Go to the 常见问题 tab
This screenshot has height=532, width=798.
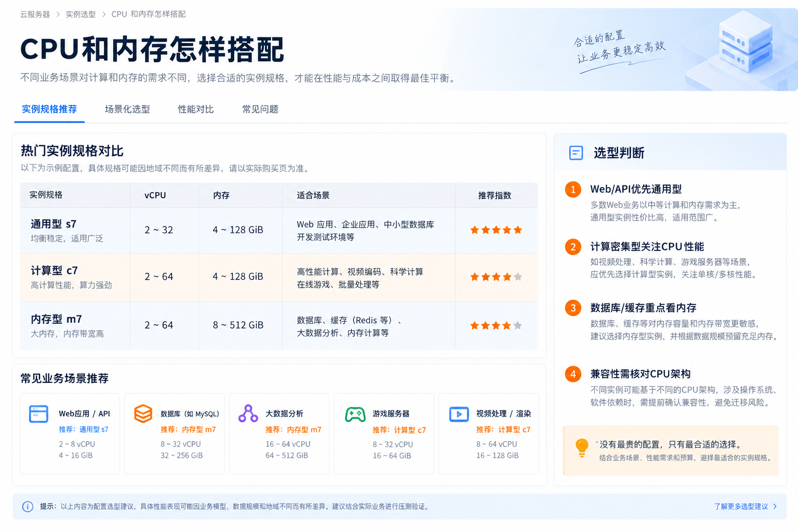(260, 109)
